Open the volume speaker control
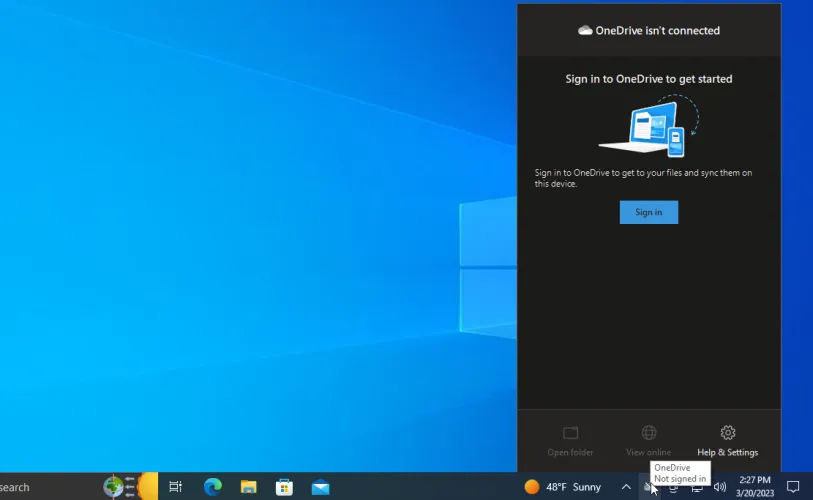 [720, 487]
